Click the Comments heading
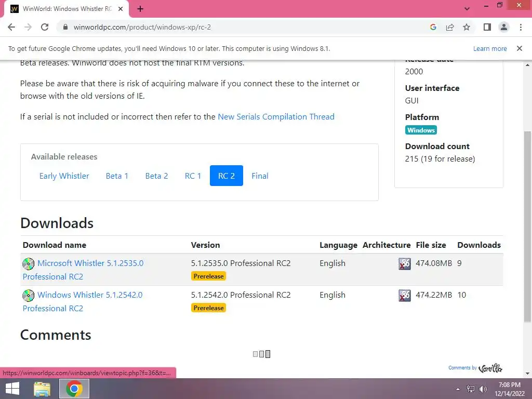The height and width of the screenshot is (399, 532). tap(56, 335)
